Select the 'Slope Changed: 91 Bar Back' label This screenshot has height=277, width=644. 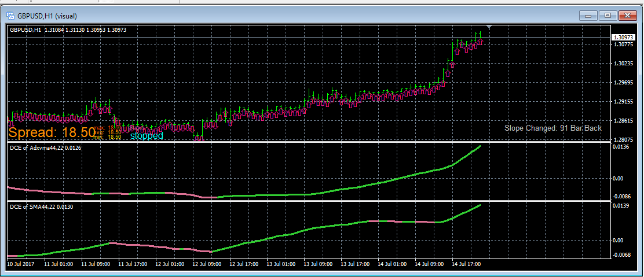[x=553, y=128]
